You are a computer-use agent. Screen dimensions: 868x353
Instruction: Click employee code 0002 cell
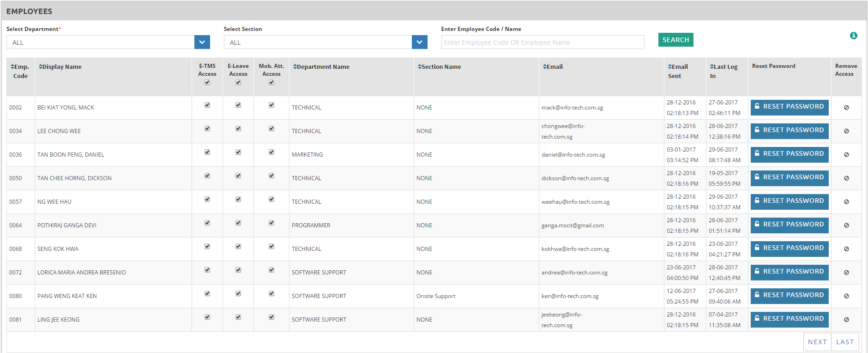point(21,108)
